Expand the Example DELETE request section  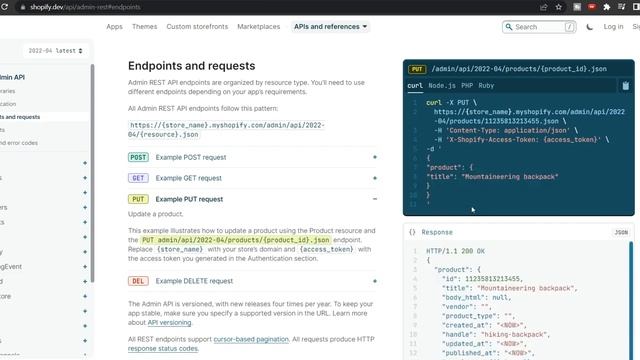[x=252, y=281]
